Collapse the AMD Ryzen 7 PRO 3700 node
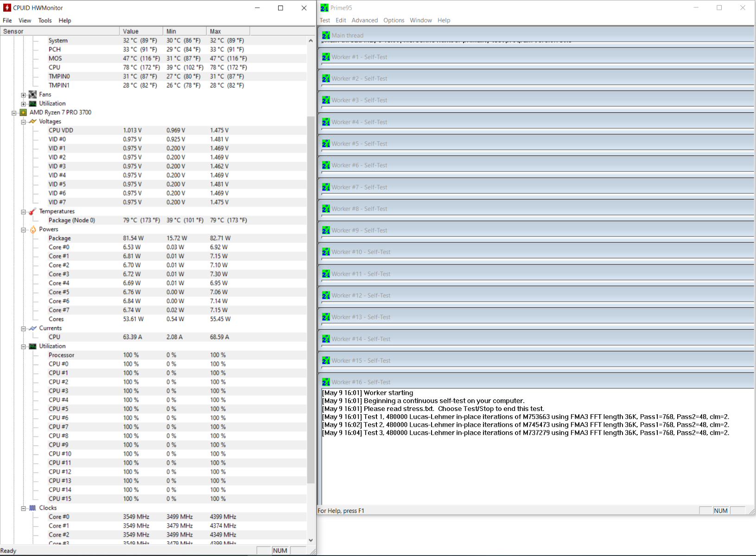Viewport: 756px width, 556px height. click(14, 113)
